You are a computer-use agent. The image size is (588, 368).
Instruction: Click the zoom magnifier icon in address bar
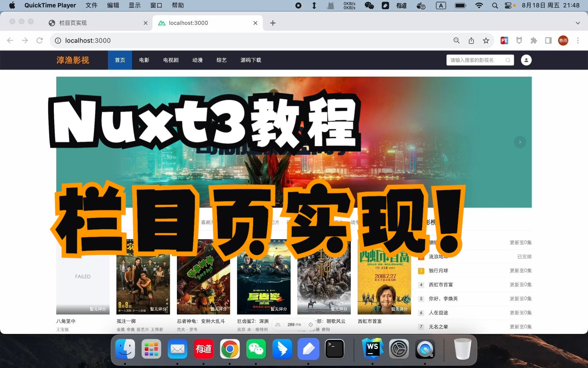tap(457, 41)
